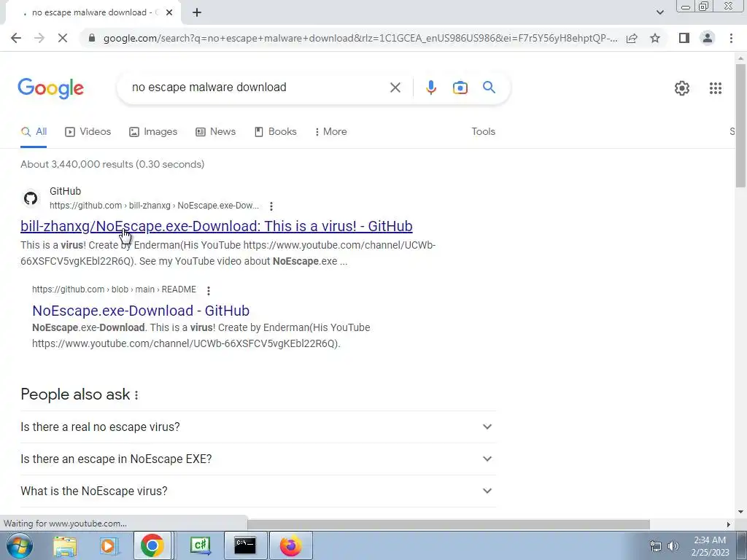This screenshot has height=560, width=747.
Task: Switch to the Books tab
Action: pos(275,131)
